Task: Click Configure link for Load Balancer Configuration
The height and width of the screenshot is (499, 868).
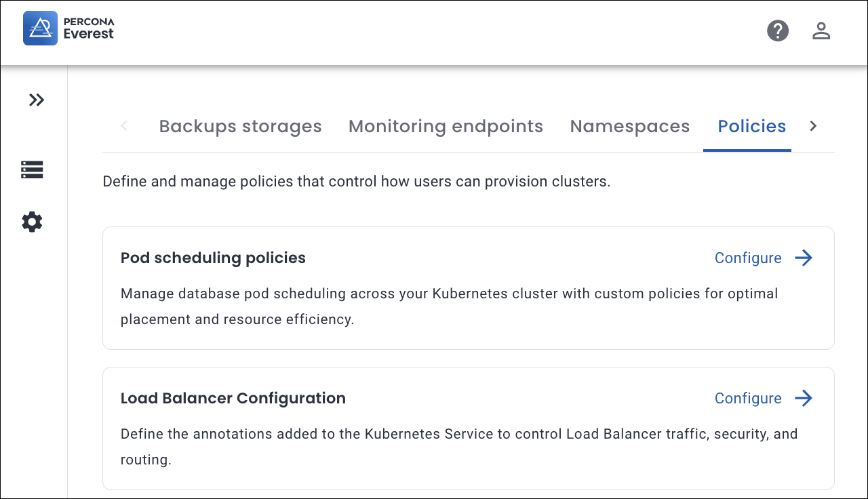Action: click(x=748, y=399)
